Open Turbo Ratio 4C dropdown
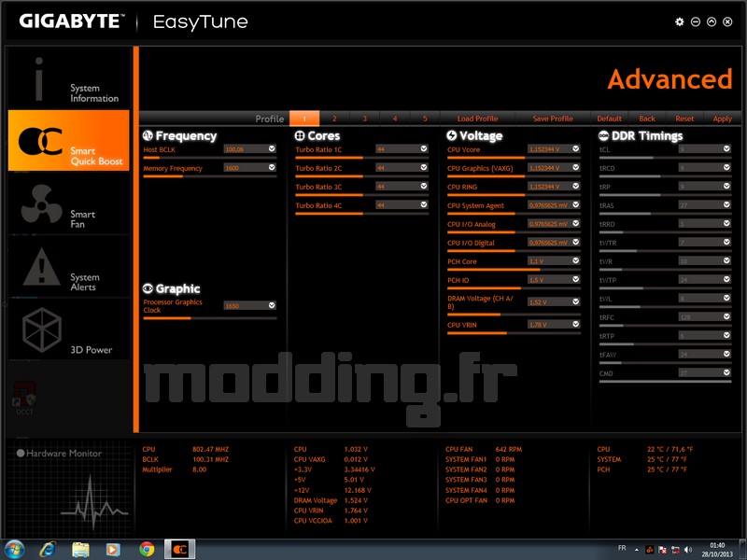 424,204
